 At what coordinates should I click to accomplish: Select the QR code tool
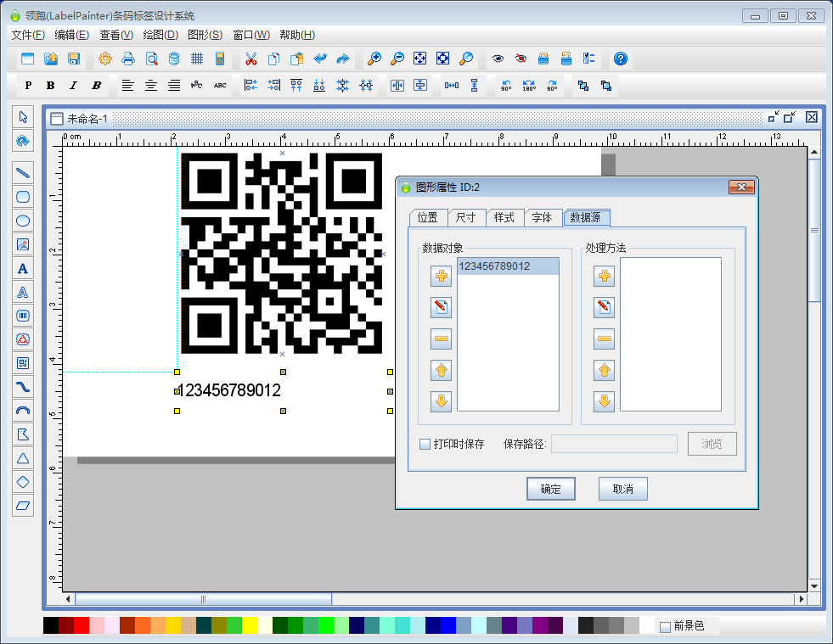(x=23, y=363)
